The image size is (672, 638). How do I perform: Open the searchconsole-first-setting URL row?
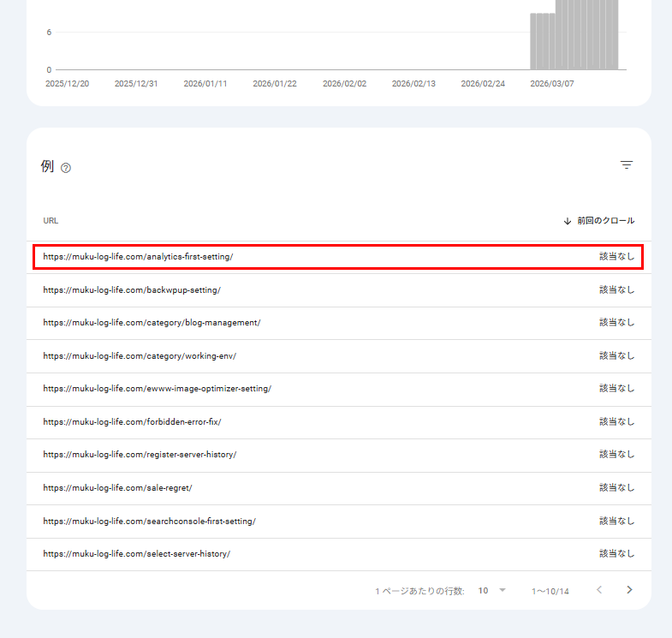(x=149, y=522)
